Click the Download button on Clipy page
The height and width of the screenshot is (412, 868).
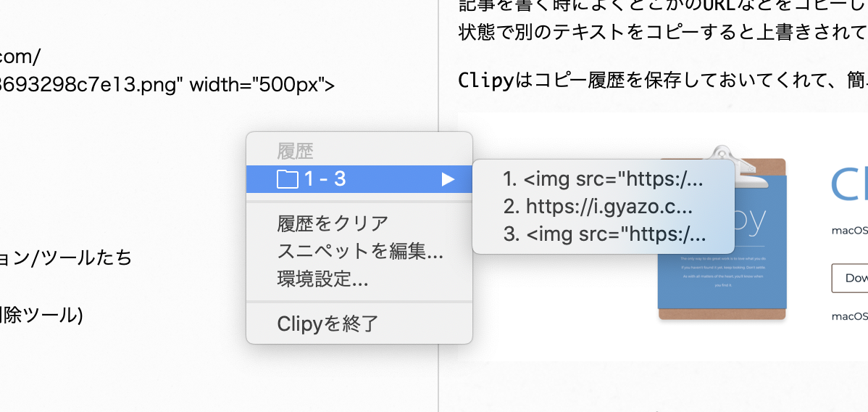(x=850, y=279)
